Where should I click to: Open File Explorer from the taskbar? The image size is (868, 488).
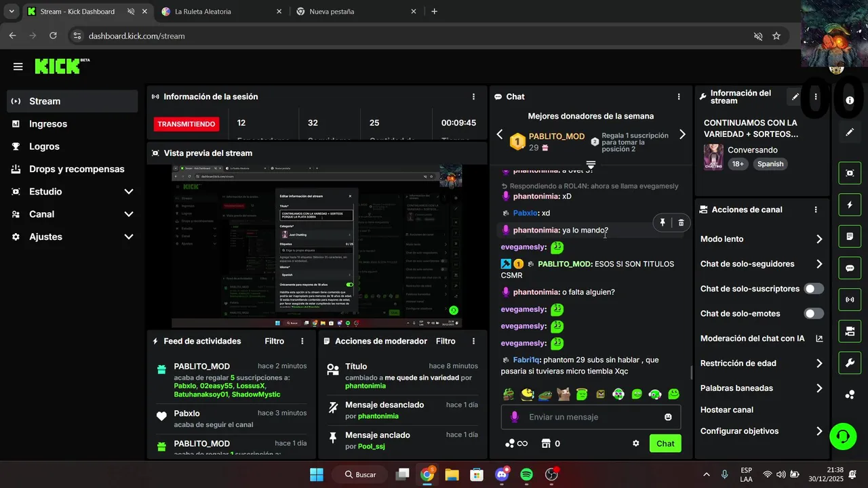[x=452, y=474]
